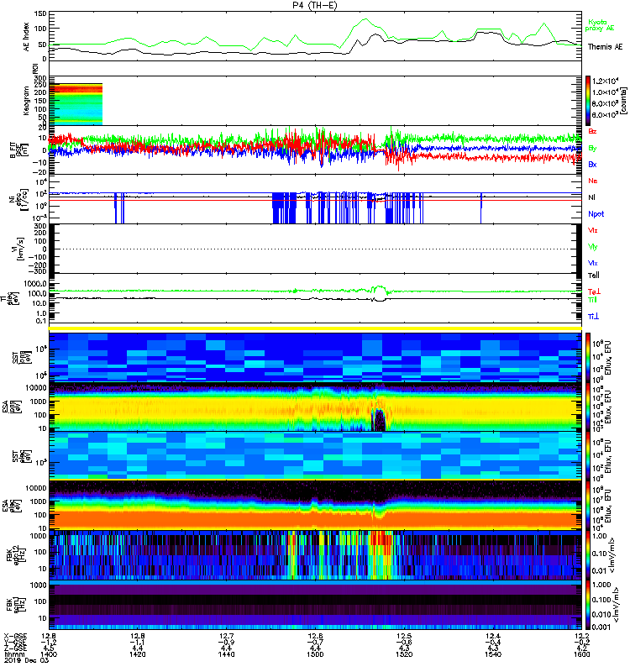Click the B_FIT y-axis label

18,150
